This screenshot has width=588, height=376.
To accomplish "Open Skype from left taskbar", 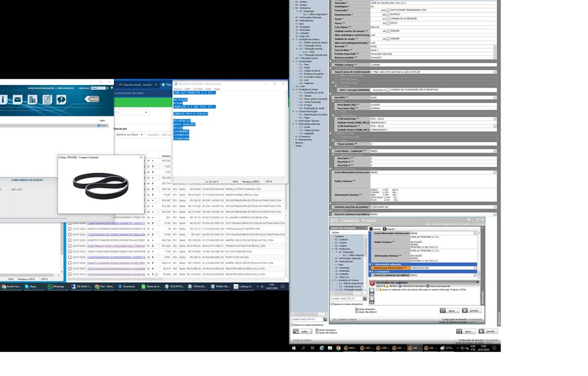I will click(x=31, y=287).
